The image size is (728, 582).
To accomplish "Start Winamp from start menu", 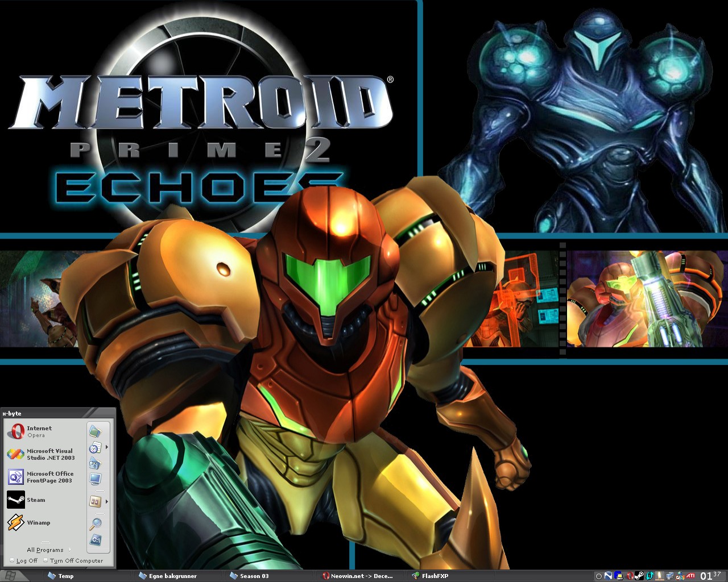I will coord(44,522).
